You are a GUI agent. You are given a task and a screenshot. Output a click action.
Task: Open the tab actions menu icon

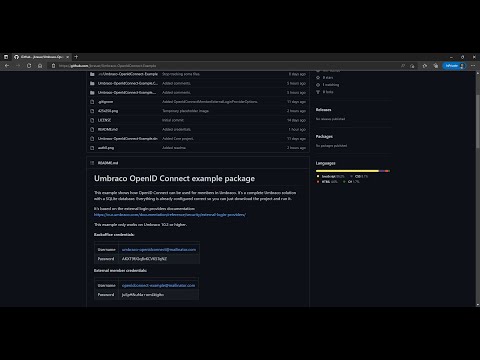click(x=6, y=57)
